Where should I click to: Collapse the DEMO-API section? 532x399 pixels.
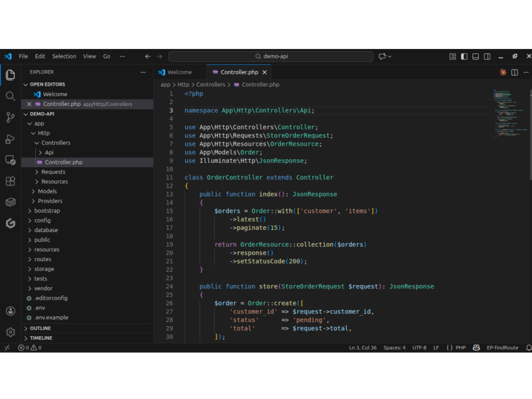click(42, 114)
